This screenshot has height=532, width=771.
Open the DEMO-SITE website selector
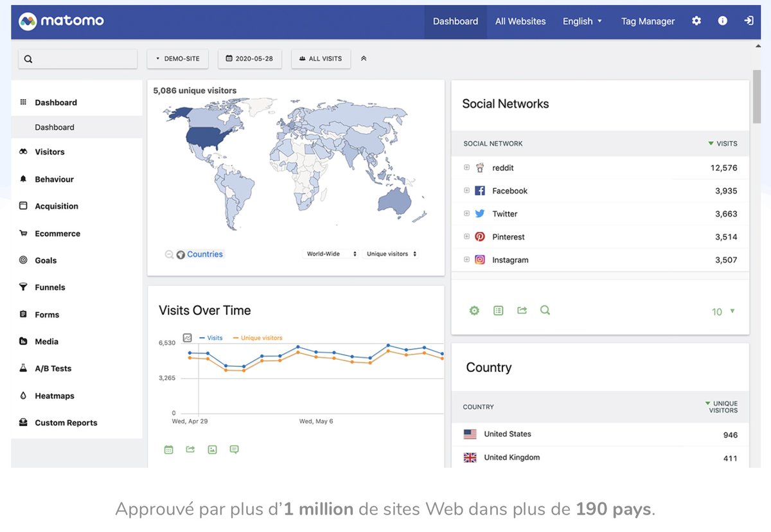[178, 58]
